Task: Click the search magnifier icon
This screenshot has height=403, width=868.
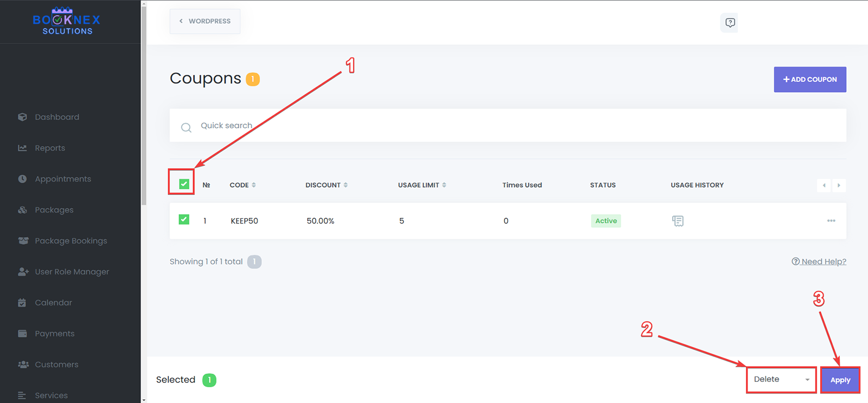Action: pyautogui.click(x=186, y=127)
